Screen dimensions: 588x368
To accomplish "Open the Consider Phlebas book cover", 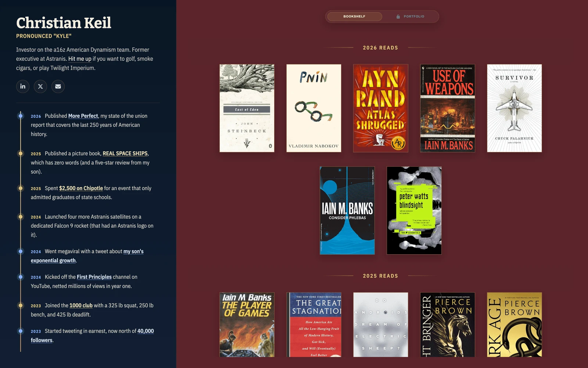I will point(347,210).
